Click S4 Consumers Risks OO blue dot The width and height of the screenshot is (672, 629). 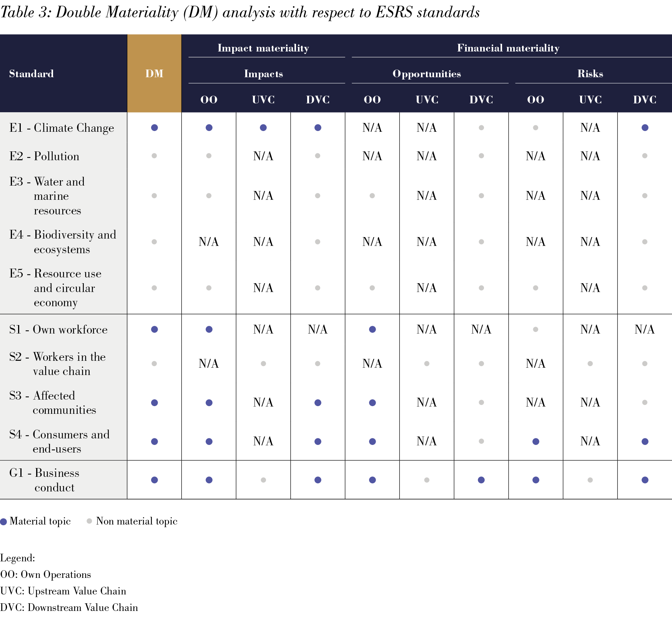tap(536, 441)
